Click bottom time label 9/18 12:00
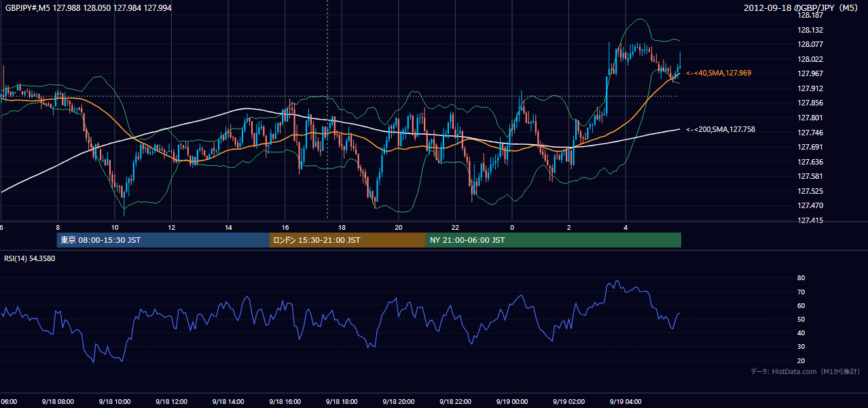Image resolution: width=868 pixels, height=408 pixels. point(171,402)
